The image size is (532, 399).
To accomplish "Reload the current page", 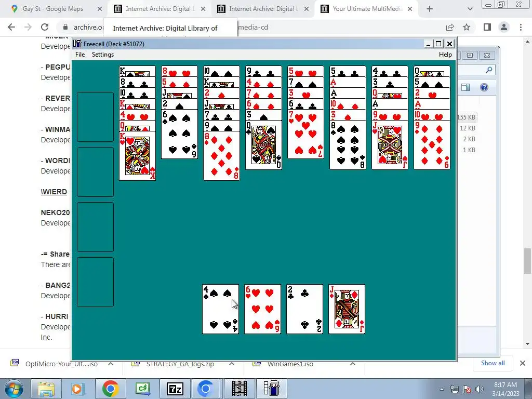I will click(x=45, y=27).
